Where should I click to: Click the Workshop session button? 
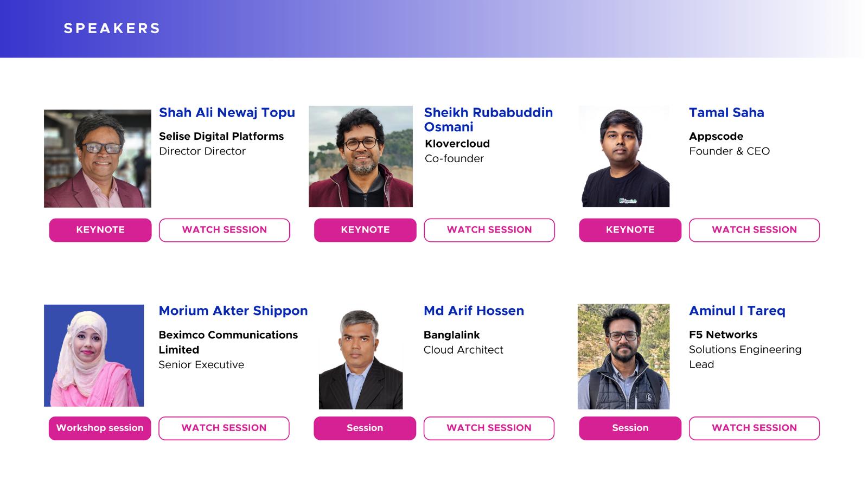point(100,428)
